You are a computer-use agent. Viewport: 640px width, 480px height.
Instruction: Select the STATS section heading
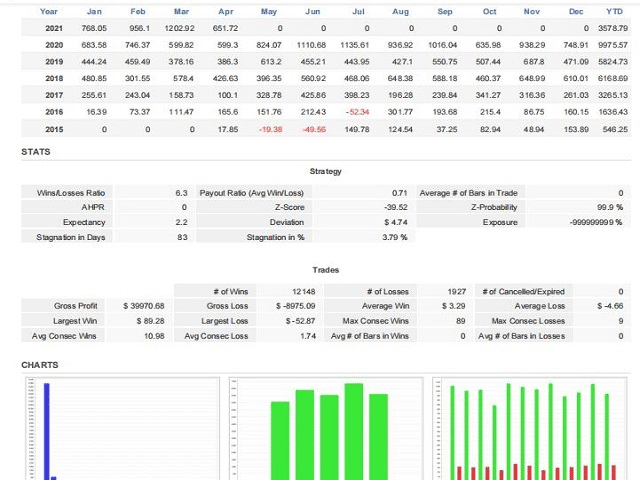(36, 152)
